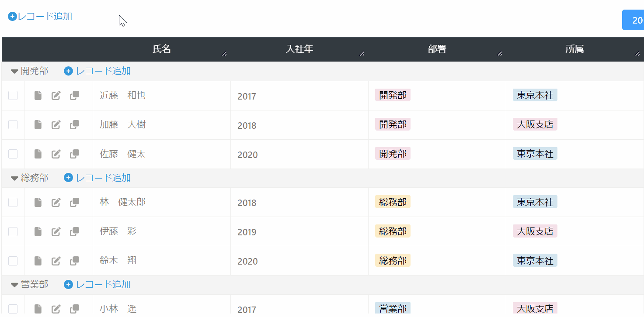Click 東京本社 tag in 鈴木 翔 row
Image resolution: width=644 pixels, height=317 pixels.
(x=535, y=260)
